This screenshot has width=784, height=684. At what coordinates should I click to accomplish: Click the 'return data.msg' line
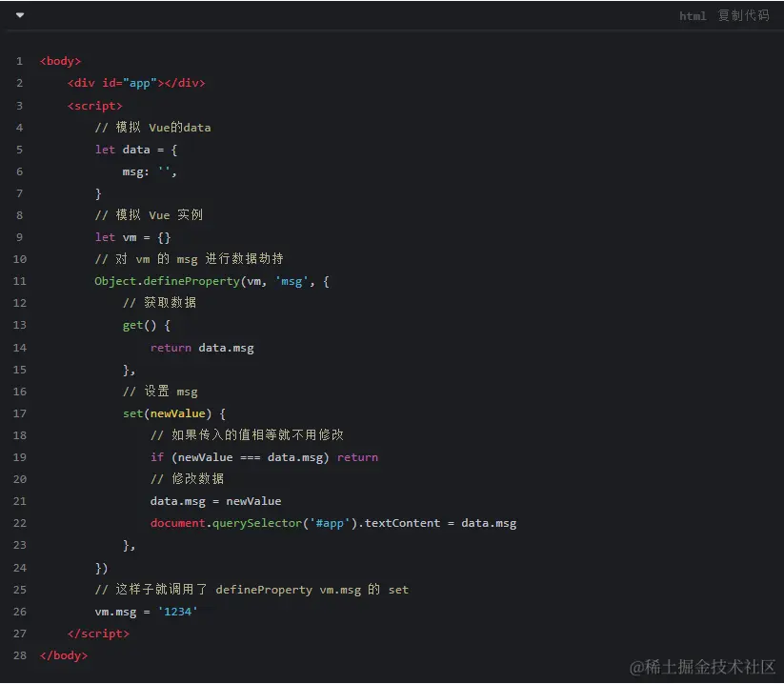coord(202,348)
